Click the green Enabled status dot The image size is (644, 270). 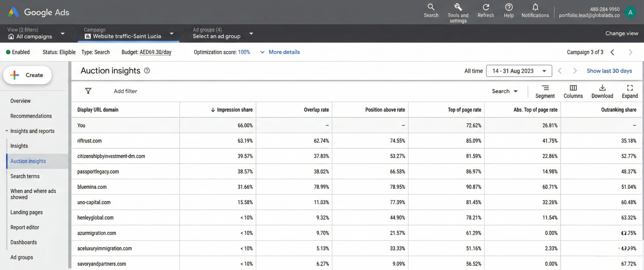pos(8,52)
